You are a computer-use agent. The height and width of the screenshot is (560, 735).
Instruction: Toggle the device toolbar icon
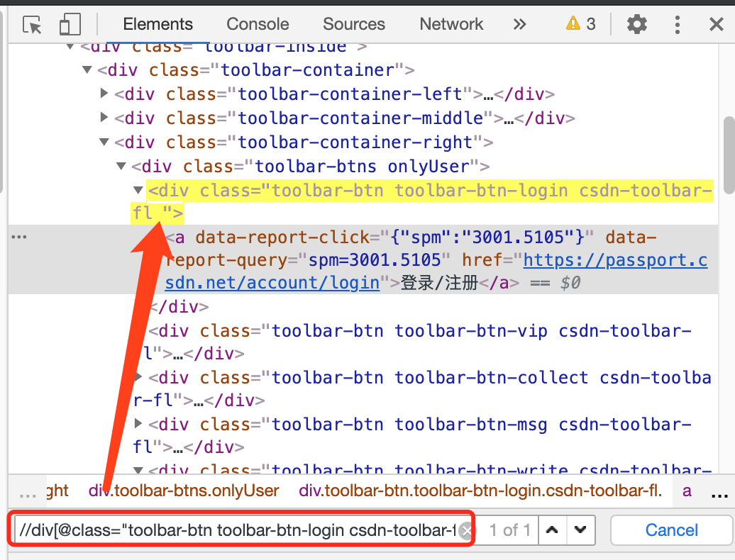[69, 23]
